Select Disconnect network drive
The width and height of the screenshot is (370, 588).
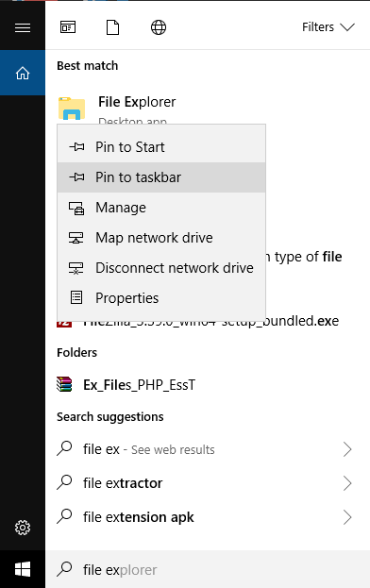tap(161, 268)
